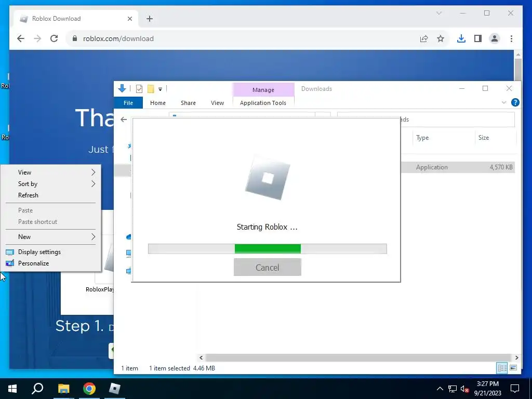Click Properties icon in Explorer quick access toolbar

[139, 89]
